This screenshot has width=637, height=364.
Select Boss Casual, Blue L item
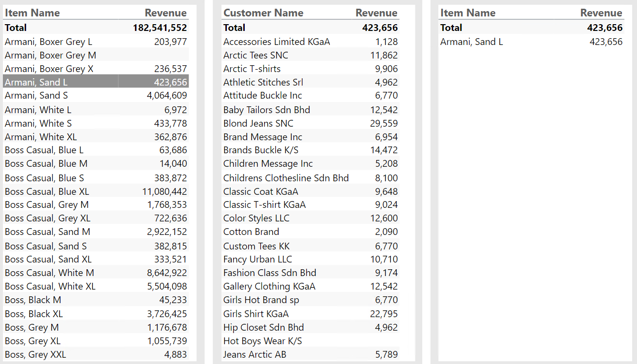tap(44, 150)
